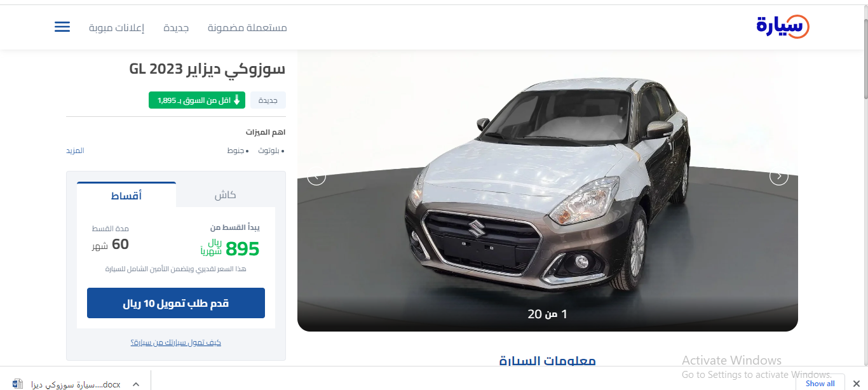The width and height of the screenshot is (868, 390).
Task: Click the Word file icon in downloads bar
Action: [x=18, y=384]
